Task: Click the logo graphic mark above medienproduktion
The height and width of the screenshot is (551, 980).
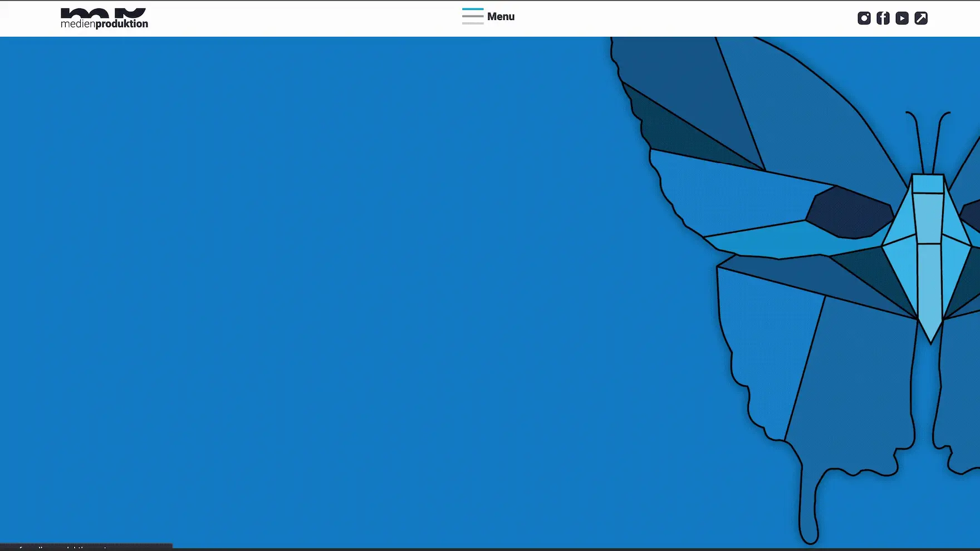Action: click(x=104, y=13)
